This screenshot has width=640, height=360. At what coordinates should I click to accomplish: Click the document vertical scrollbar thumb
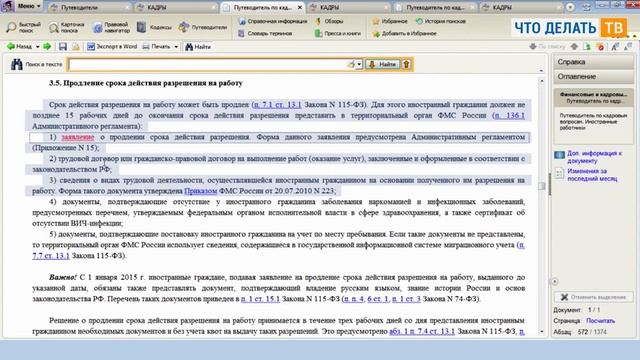click(542, 186)
